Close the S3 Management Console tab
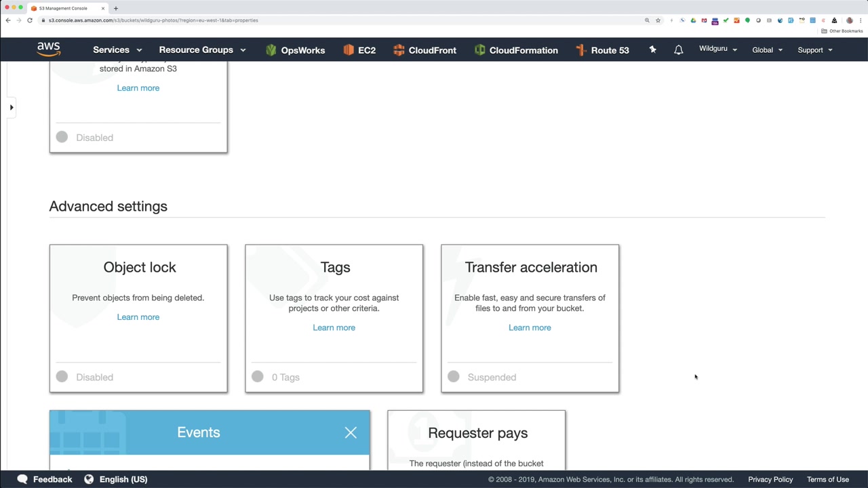Image resolution: width=868 pixels, height=488 pixels. 103,8
